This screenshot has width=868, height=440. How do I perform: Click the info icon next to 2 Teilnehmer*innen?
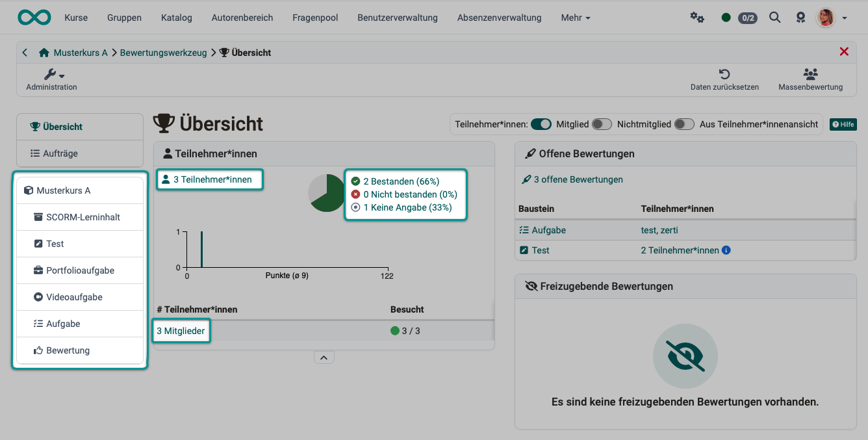coord(726,250)
